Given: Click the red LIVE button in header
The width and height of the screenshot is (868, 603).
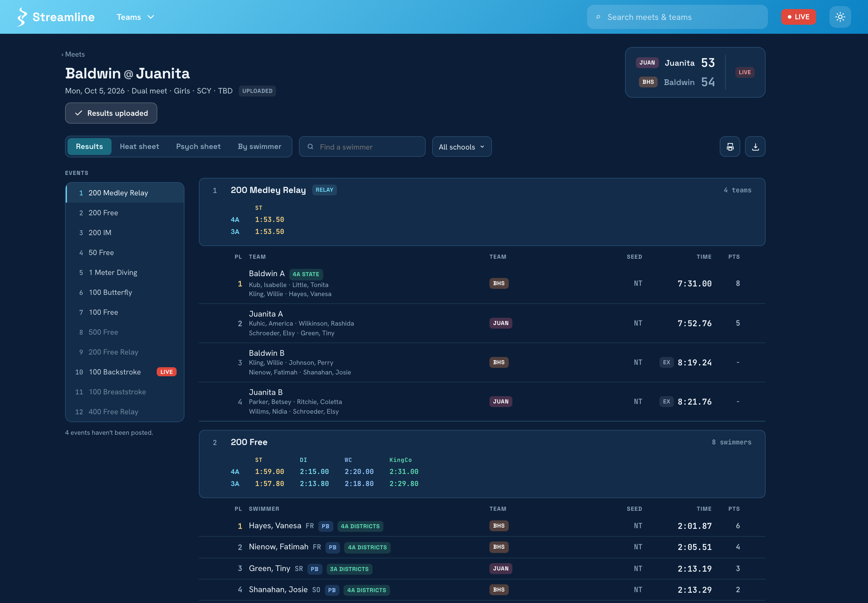Looking at the screenshot, I should pos(798,17).
